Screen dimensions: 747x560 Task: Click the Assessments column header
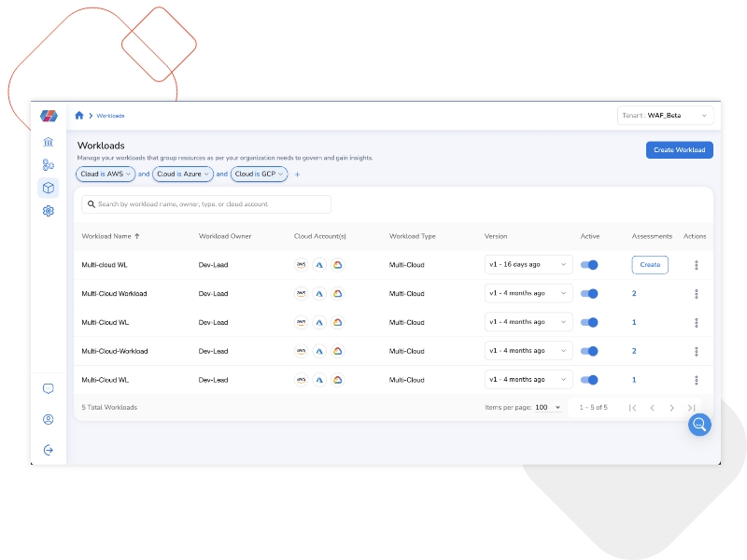pyautogui.click(x=652, y=236)
